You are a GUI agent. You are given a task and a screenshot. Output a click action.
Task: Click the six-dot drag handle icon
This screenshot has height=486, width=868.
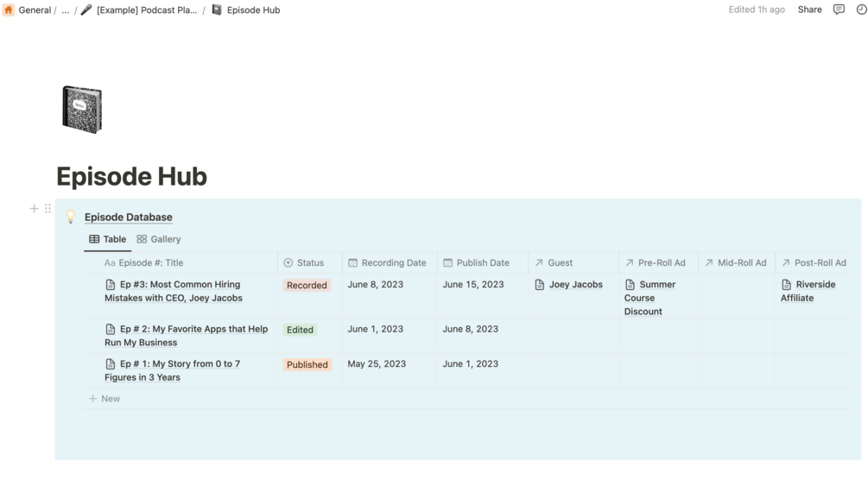48,208
